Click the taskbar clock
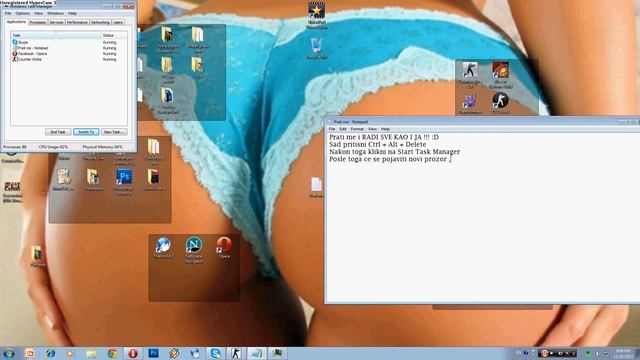The image size is (640, 360). coord(623,353)
